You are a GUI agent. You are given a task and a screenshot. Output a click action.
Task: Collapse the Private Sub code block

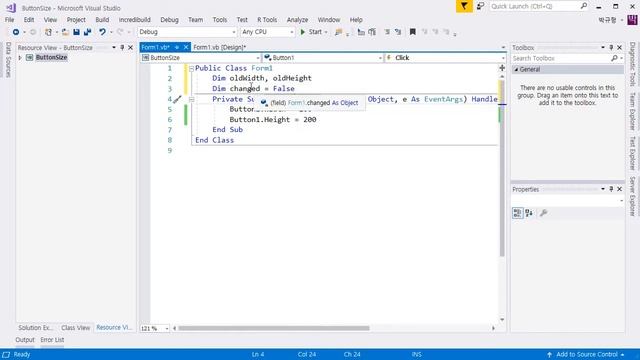tap(191, 99)
